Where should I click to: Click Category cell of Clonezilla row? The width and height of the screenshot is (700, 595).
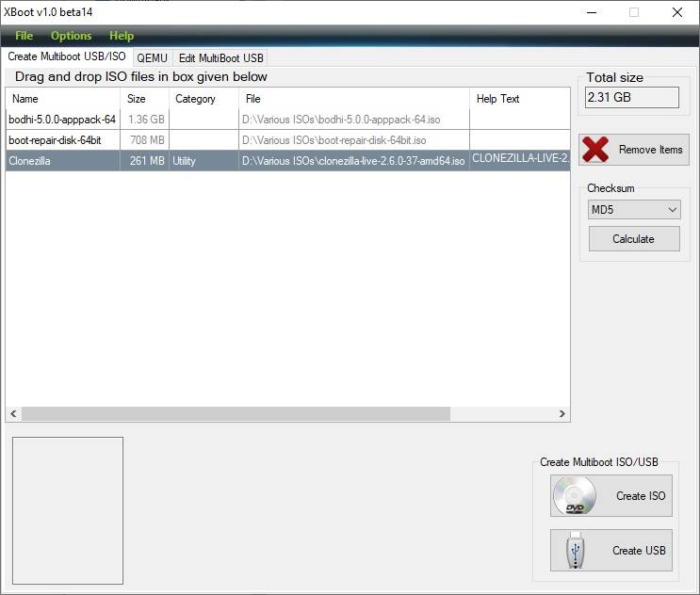pyautogui.click(x=203, y=161)
